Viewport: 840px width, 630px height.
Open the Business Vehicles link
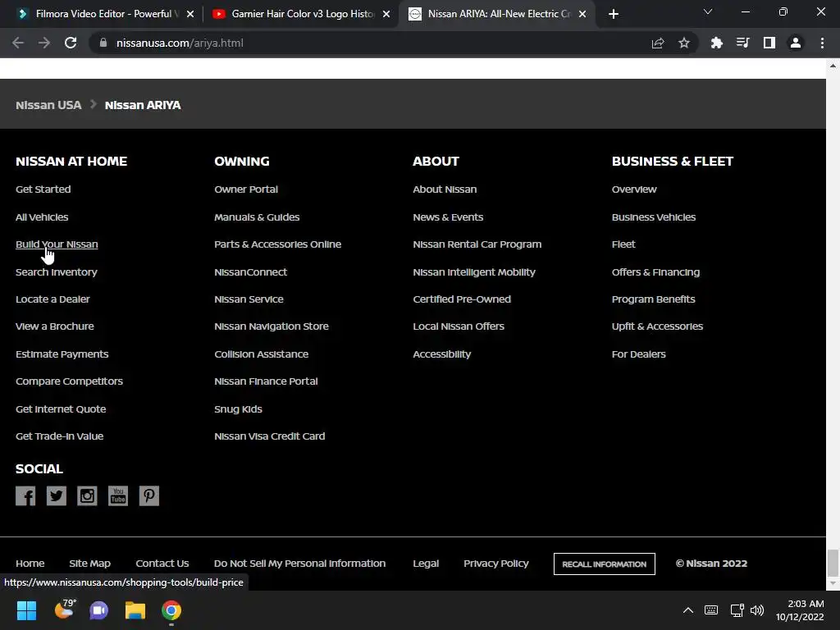pos(654,217)
